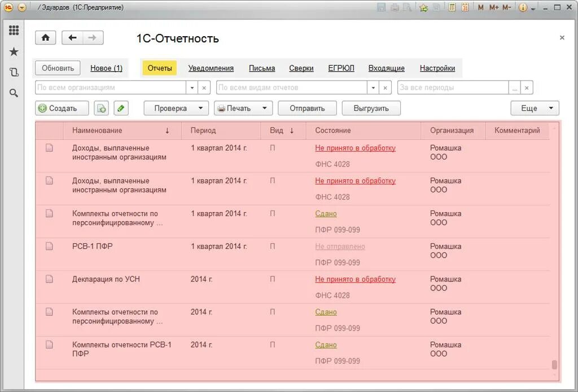Switch to the Сверки tab
The height and width of the screenshot is (392, 578).
[301, 68]
